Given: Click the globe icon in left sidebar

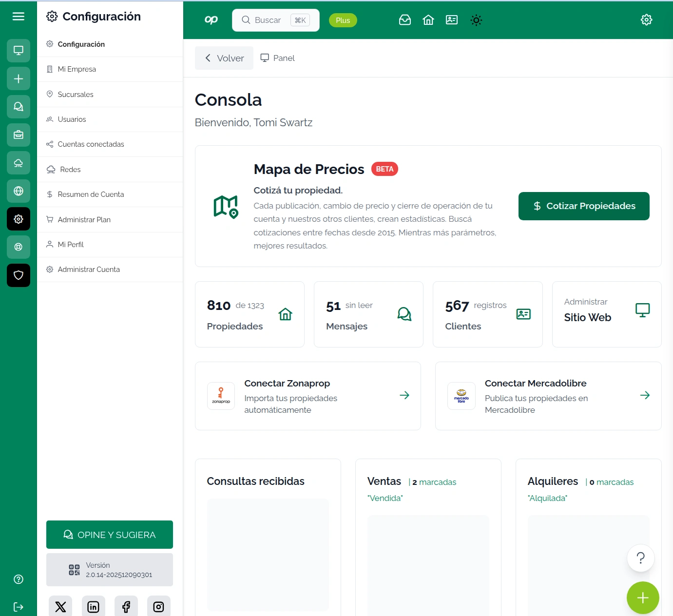Looking at the screenshot, I should (19, 191).
